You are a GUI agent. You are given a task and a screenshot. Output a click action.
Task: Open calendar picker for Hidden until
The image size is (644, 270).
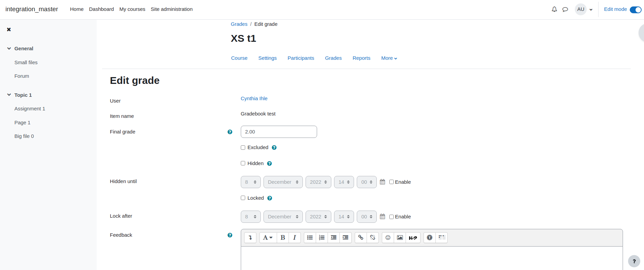[383, 182]
